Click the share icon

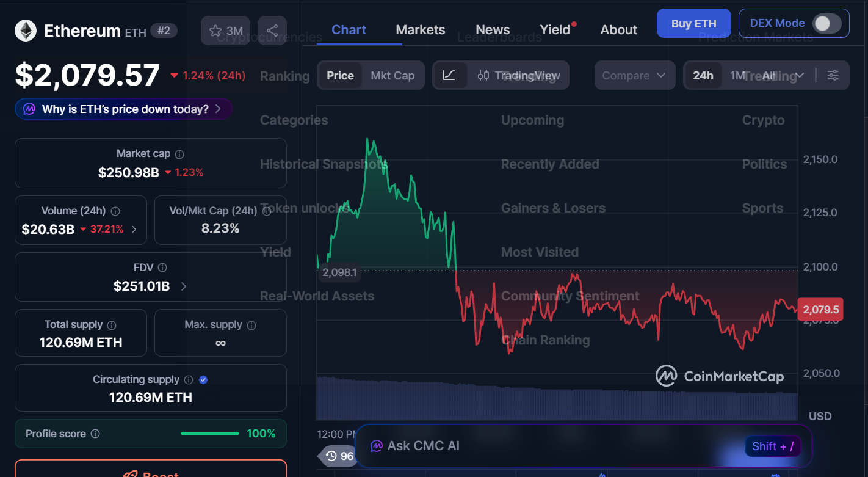272,31
